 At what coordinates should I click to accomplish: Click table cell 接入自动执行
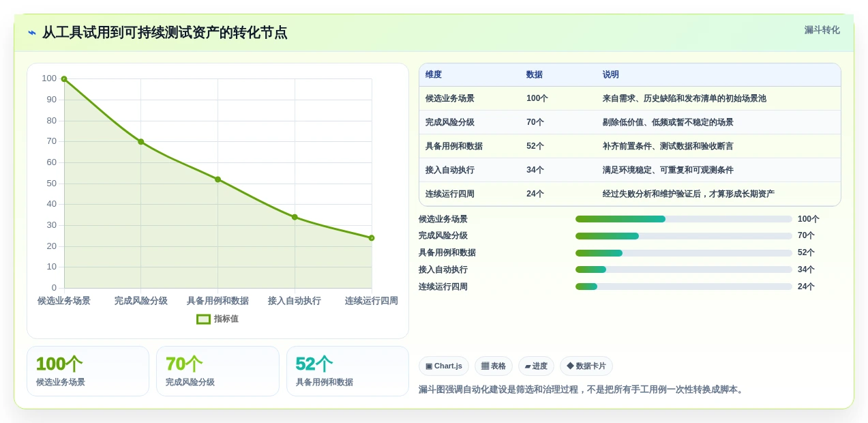click(x=450, y=170)
